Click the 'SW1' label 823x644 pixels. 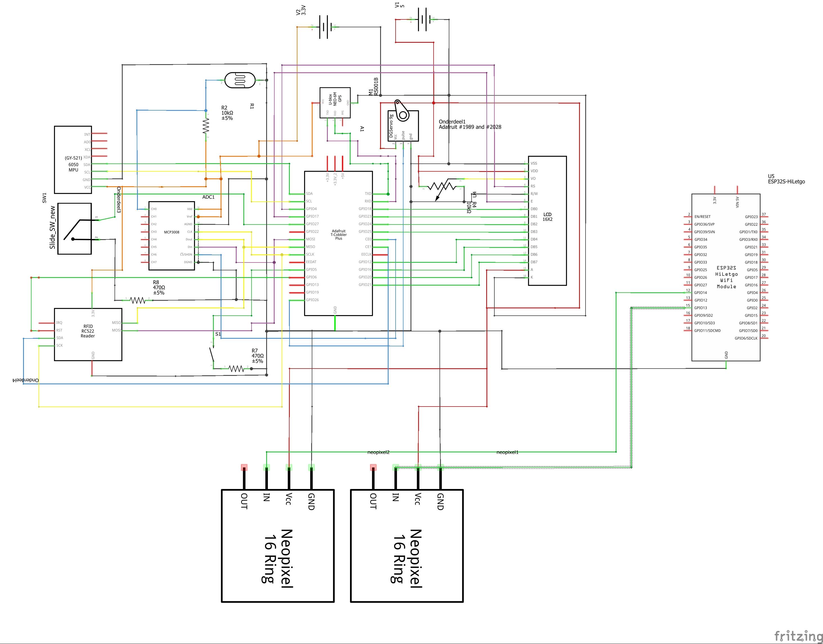[x=44, y=198]
